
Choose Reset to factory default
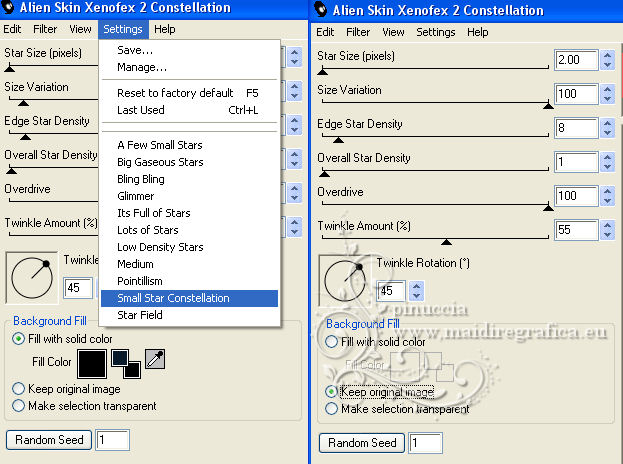[190, 93]
